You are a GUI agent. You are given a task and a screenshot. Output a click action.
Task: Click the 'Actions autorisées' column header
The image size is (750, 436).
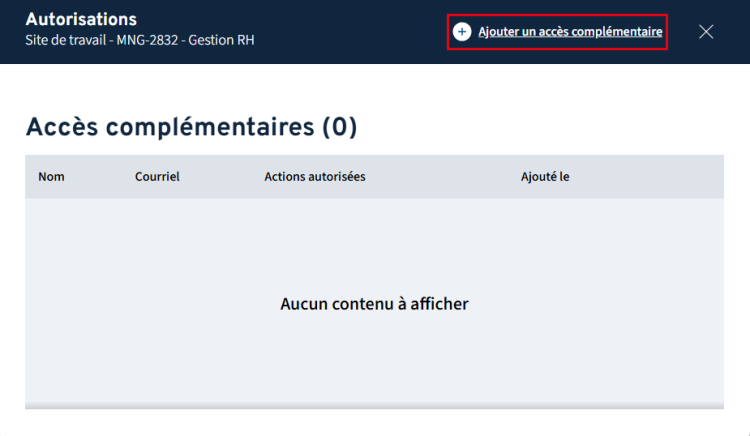coord(315,177)
